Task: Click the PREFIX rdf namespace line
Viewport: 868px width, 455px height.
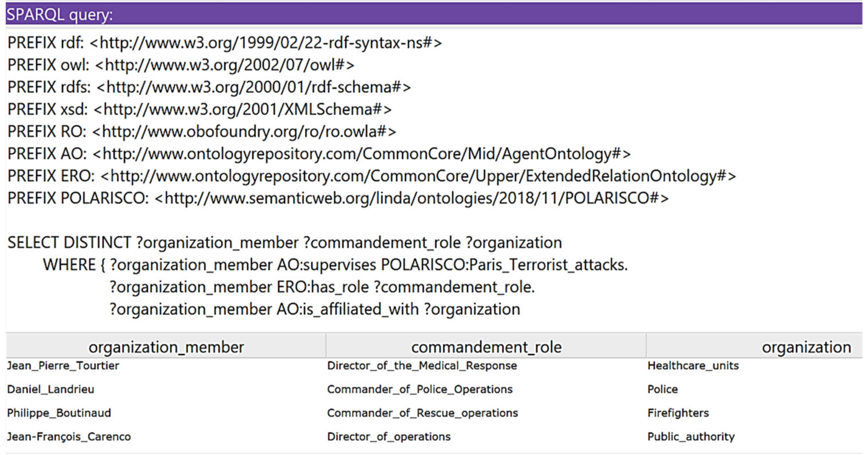Action: pyautogui.click(x=225, y=43)
